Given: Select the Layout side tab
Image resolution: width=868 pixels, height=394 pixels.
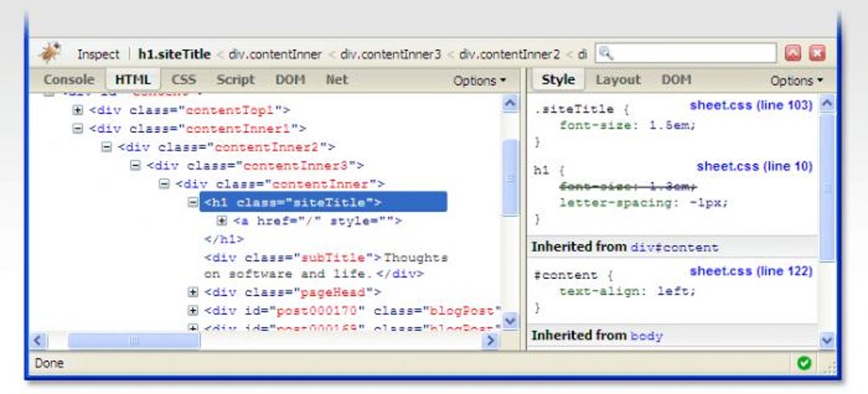Looking at the screenshot, I should [x=618, y=80].
